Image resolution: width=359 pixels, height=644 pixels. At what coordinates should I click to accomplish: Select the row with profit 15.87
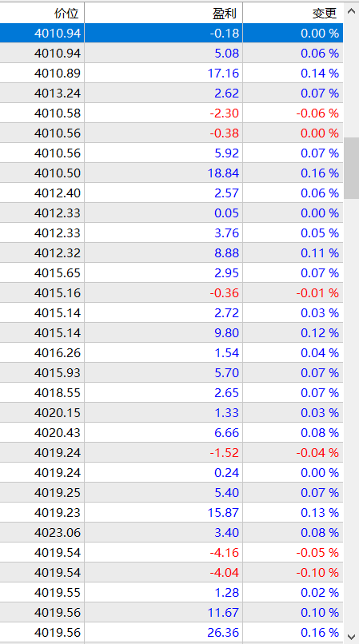[x=171, y=513]
